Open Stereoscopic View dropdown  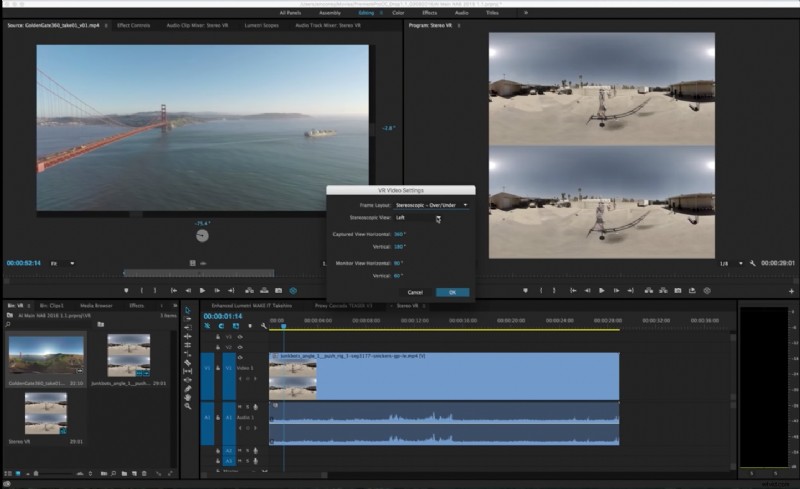(x=417, y=217)
